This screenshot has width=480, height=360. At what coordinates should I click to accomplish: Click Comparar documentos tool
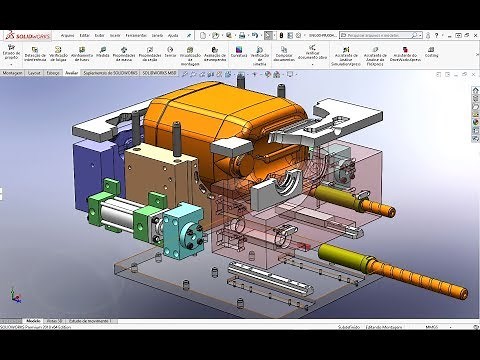284,54
